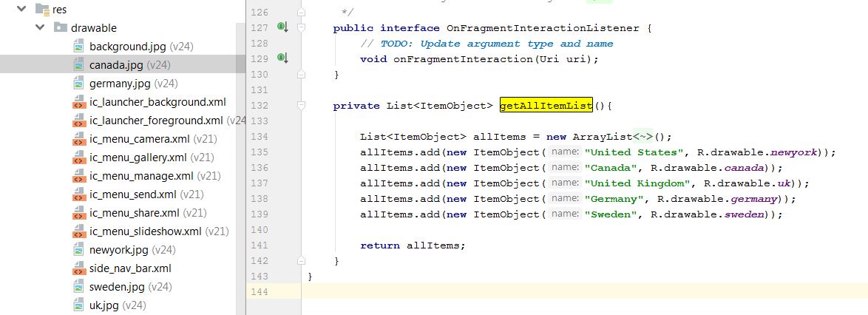Image resolution: width=868 pixels, height=315 pixels.
Task: Click the uk.jpg image file icon
Action: [78, 305]
